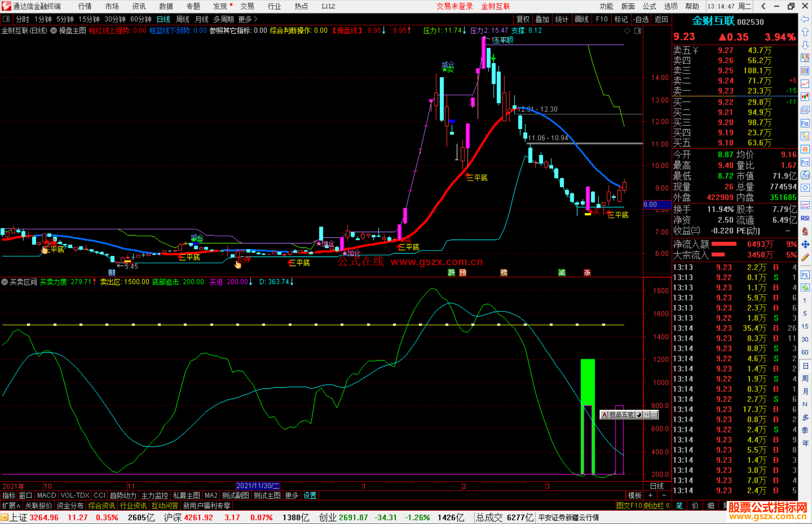Open the 行情 menu
The height and width of the screenshot is (524, 812).
coord(85,6)
